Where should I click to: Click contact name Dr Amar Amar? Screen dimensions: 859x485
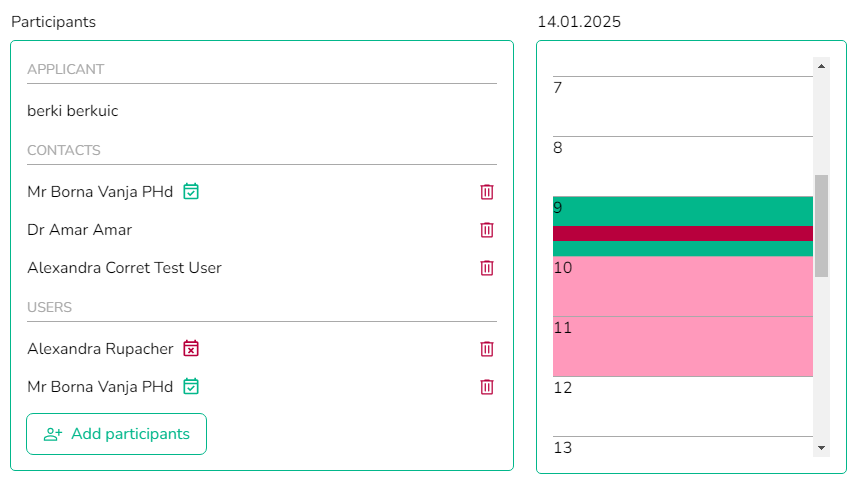(79, 230)
